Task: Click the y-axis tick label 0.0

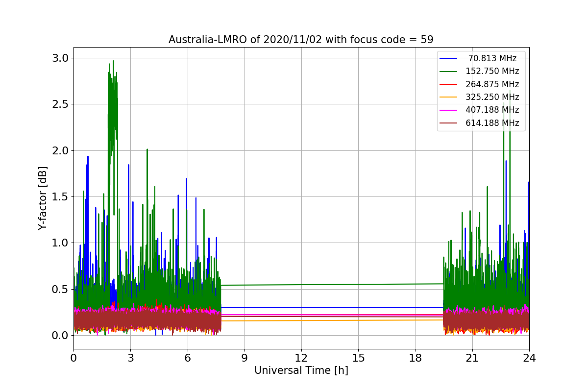Action: tap(61, 336)
